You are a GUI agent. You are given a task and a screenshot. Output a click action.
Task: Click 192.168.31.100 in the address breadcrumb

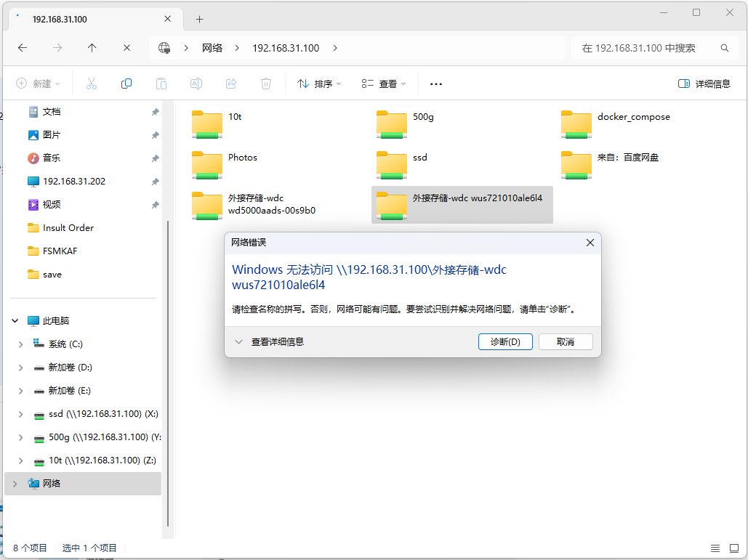click(x=286, y=48)
